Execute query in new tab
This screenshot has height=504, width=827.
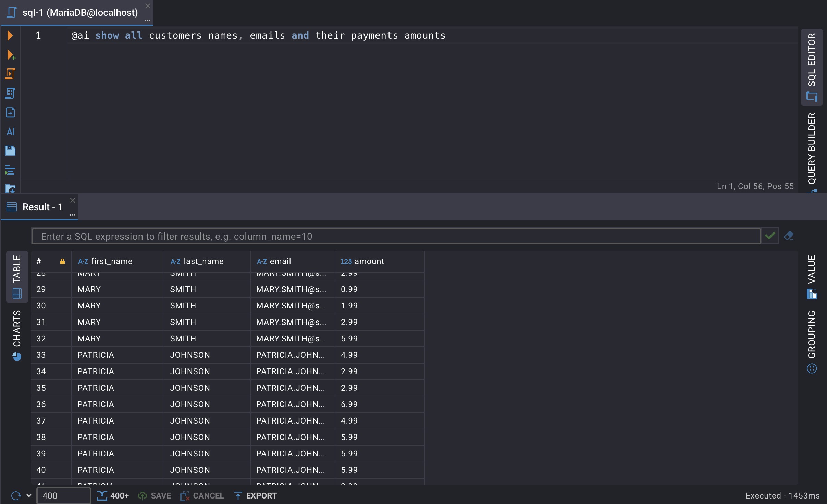click(10, 55)
